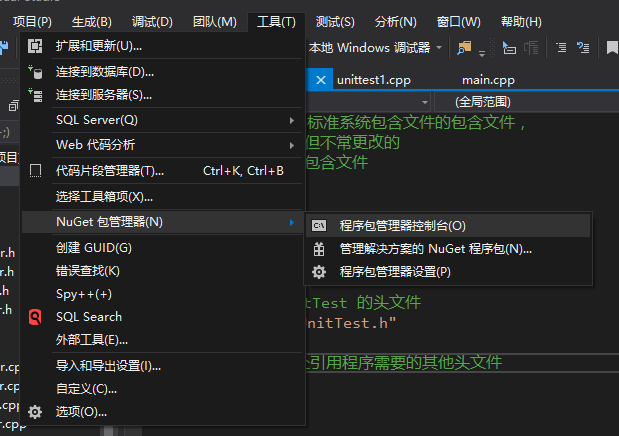Click the code snippet manager icon
The image size is (619, 436).
[35, 171]
